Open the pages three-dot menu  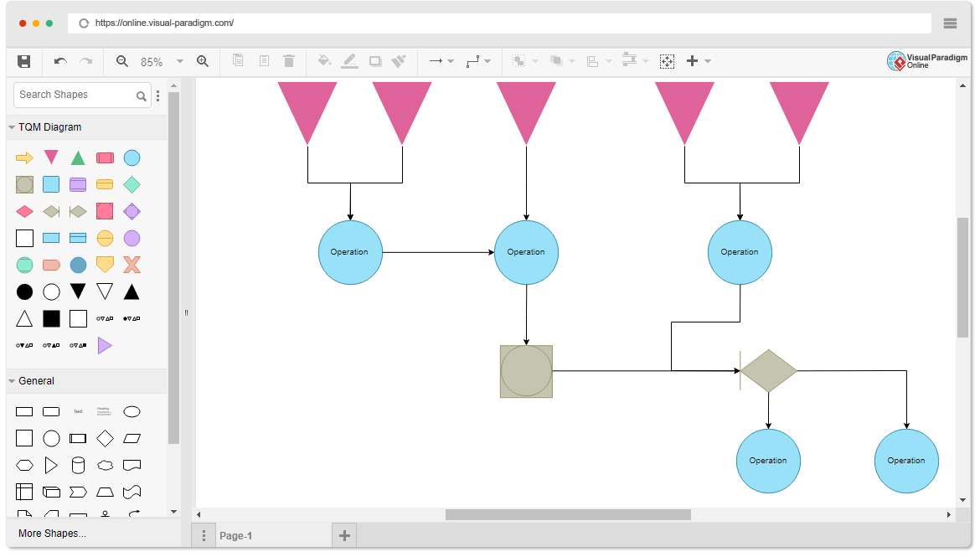pos(204,536)
